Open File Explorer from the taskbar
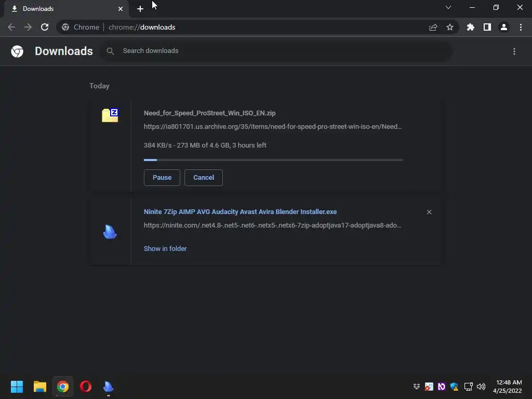 39,387
